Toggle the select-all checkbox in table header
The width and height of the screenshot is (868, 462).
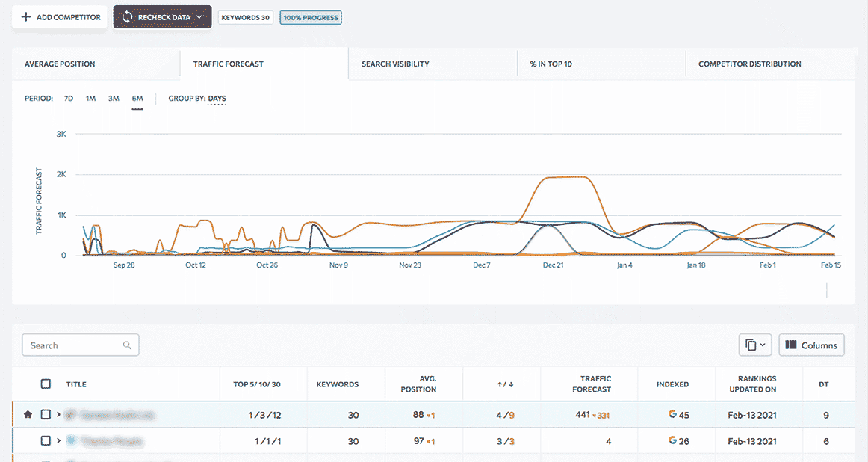point(46,384)
